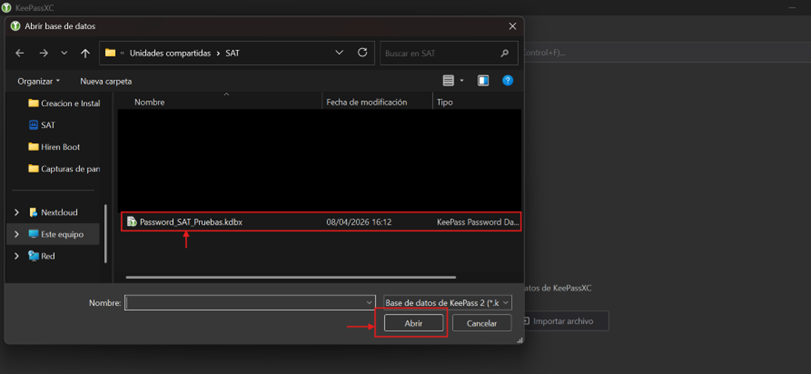Expand the Red network tree node
The height and width of the screenshot is (374, 811).
(17, 256)
